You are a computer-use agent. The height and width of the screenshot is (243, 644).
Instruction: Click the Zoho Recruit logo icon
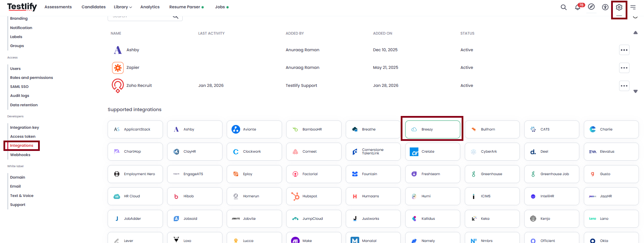pyautogui.click(x=118, y=85)
